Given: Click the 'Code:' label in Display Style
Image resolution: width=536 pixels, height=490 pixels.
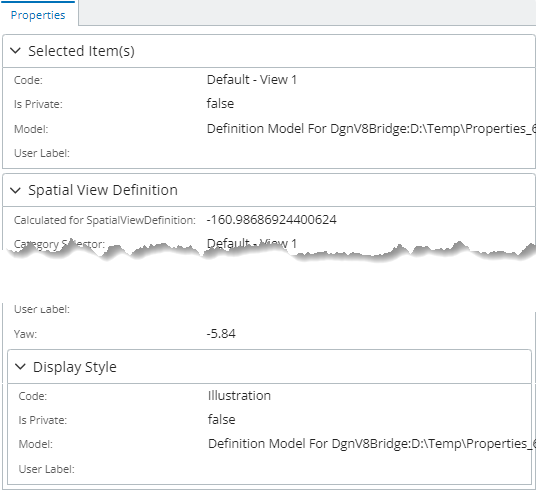Looking at the screenshot, I should (x=33, y=396).
